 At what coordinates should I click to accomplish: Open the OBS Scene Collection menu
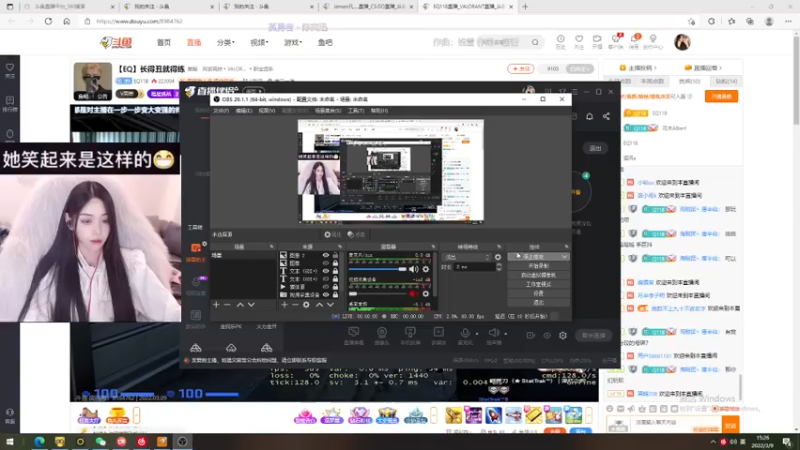(328, 111)
